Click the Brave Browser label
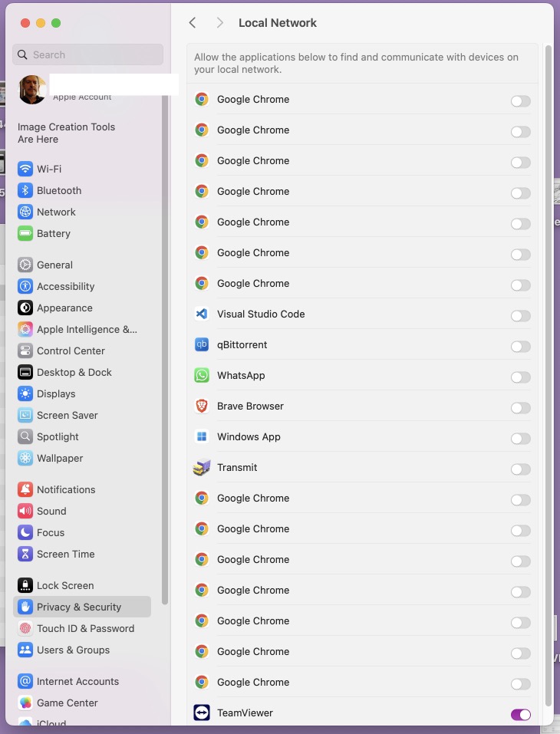 [x=251, y=406]
